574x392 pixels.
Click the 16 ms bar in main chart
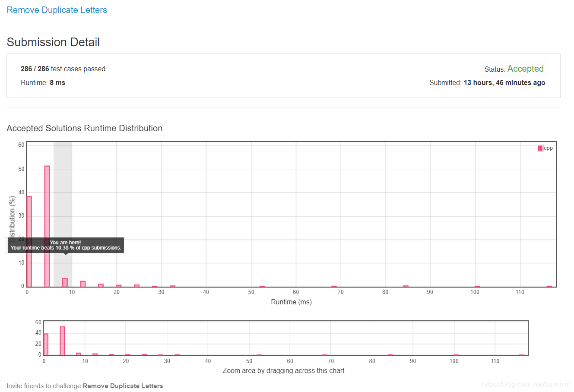click(101, 285)
